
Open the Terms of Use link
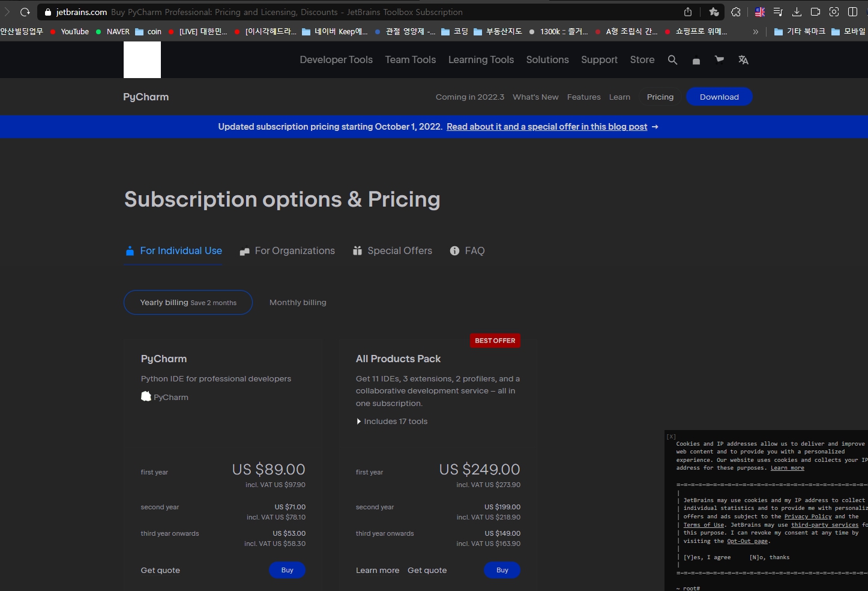coord(704,525)
